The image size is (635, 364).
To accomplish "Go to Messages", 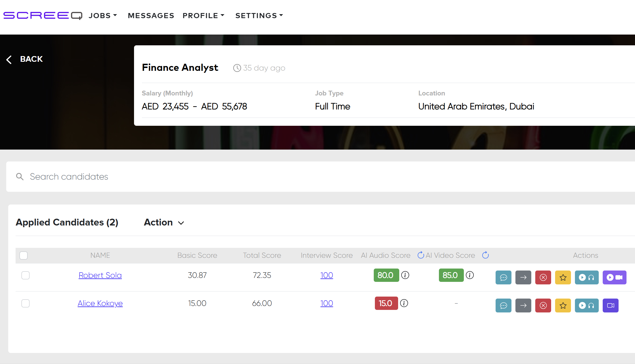I will click(151, 16).
